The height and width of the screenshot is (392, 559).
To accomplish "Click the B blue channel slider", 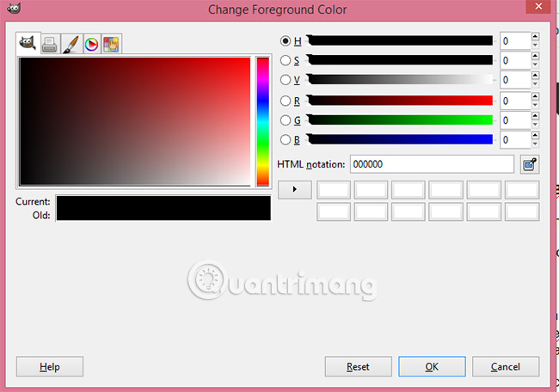I will tap(400, 139).
